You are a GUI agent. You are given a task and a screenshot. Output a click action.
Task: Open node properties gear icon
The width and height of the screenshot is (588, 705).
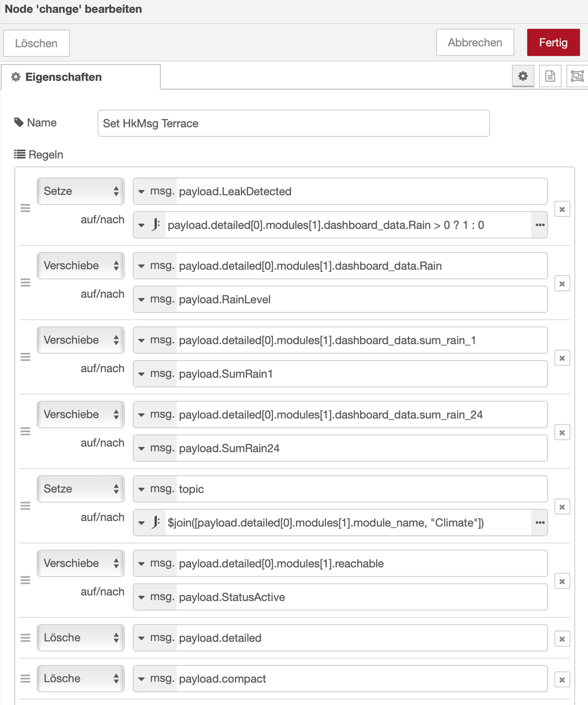pos(523,76)
